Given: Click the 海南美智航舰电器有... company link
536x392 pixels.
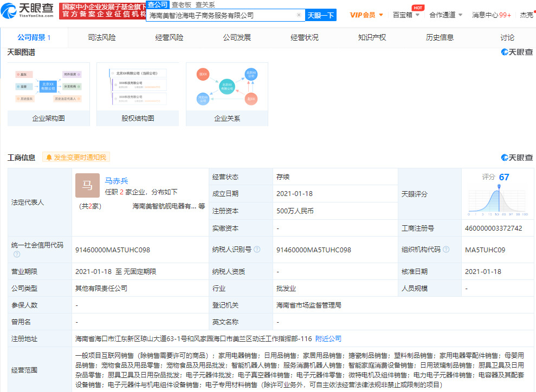Looking at the screenshot, I should (x=164, y=206).
